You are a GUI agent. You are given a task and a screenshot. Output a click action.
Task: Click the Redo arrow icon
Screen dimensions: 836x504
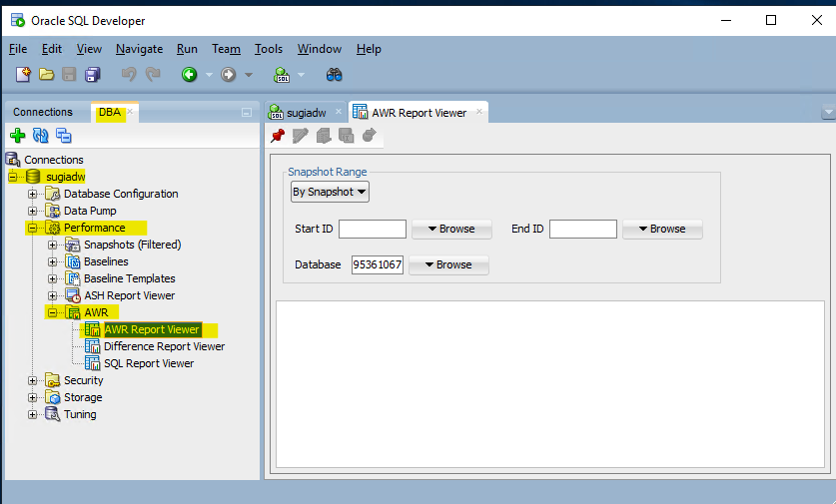[x=153, y=75]
